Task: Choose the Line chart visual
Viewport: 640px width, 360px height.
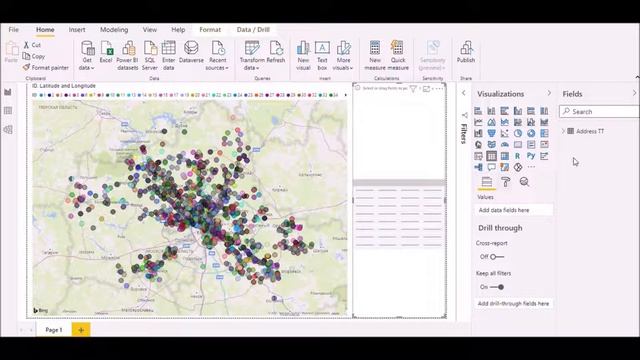Action: (478, 122)
